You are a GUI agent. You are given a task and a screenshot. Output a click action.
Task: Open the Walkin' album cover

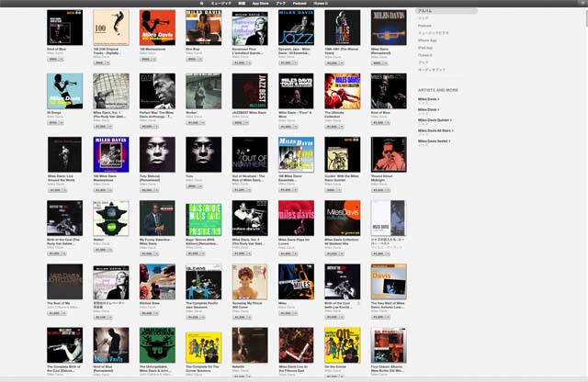[111, 219]
